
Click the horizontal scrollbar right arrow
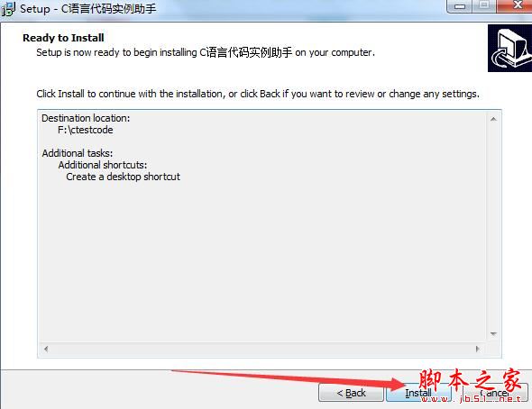click(x=478, y=349)
